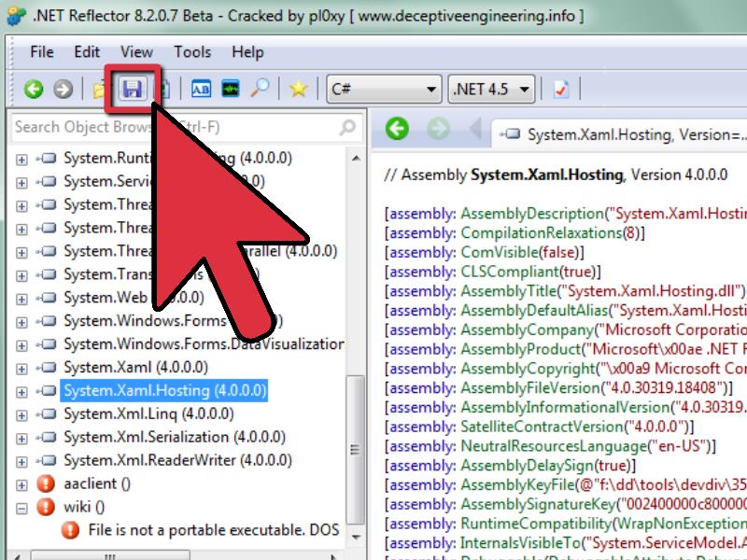Click the AssemblyTitle attribute link
Image resolution: width=747 pixels, height=560 pixels.
click(509, 291)
